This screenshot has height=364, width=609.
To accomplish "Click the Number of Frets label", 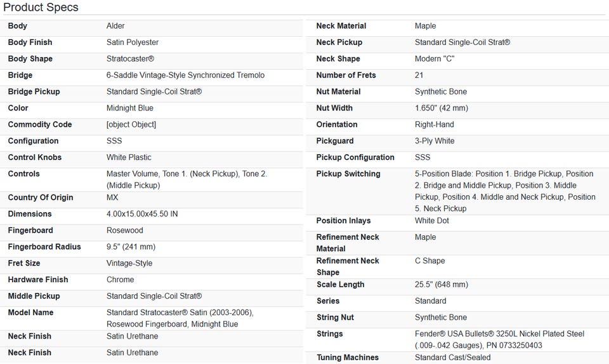I will click(x=346, y=75).
